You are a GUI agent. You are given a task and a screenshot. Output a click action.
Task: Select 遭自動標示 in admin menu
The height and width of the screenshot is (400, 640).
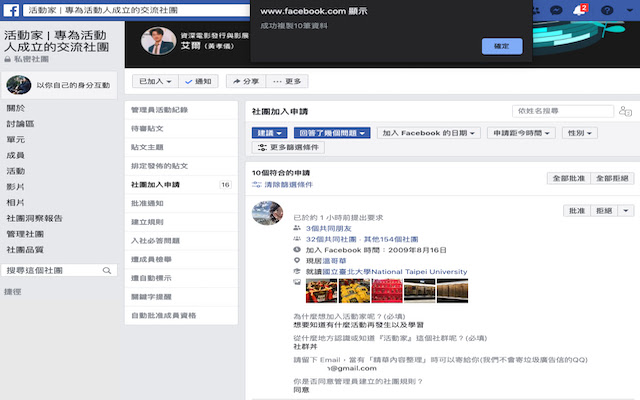[181, 278]
